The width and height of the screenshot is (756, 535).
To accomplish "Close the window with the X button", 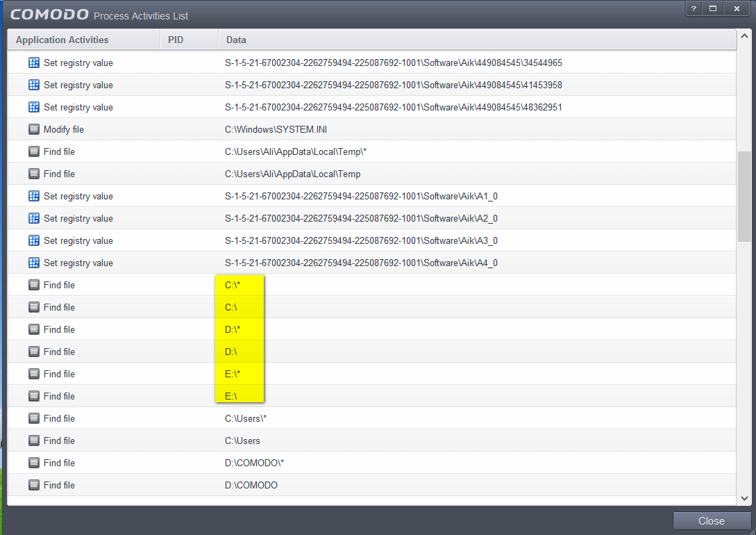I will [x=737, y=8].
